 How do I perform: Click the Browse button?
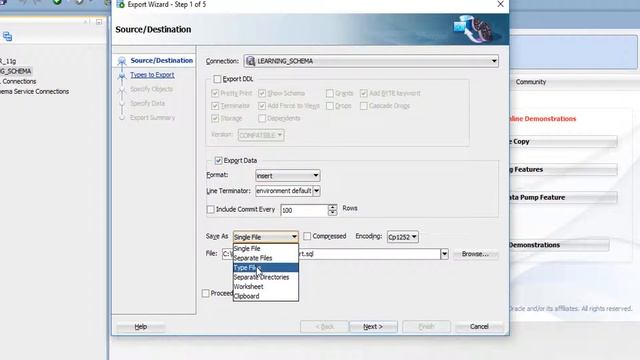[475, 254]
